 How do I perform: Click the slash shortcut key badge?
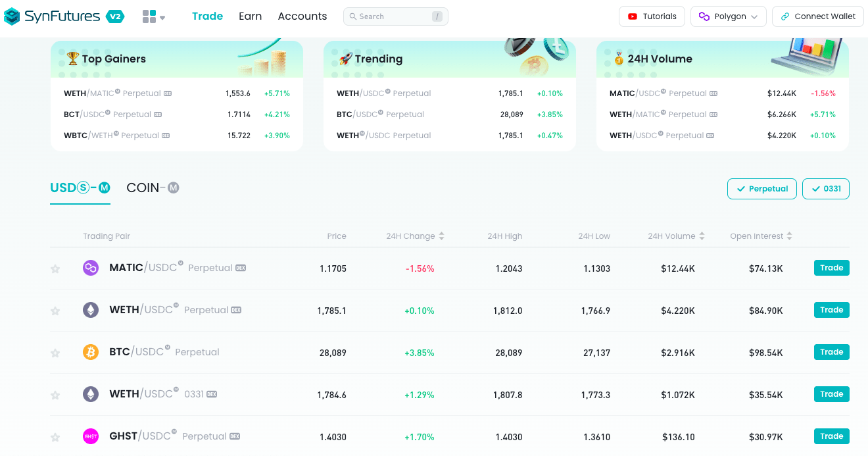437,16
